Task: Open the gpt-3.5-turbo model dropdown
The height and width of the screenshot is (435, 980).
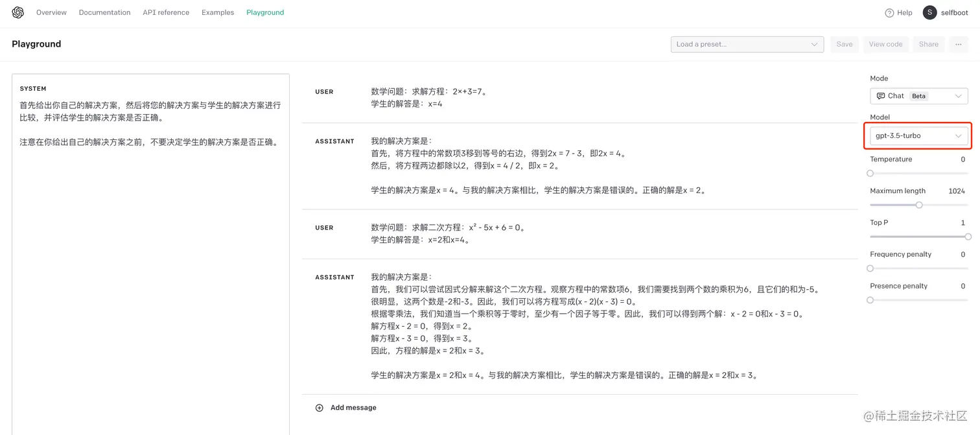Action: click(x=917, y=135)
